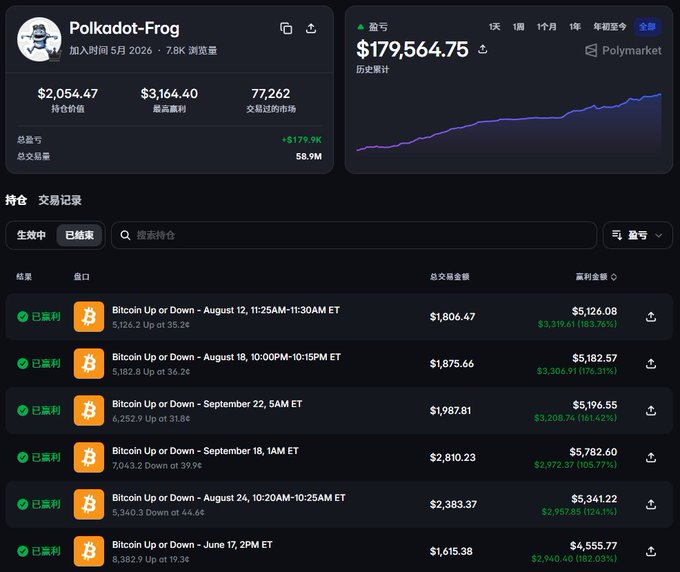Open market Bitcoin Up or Down August 24

229,497
